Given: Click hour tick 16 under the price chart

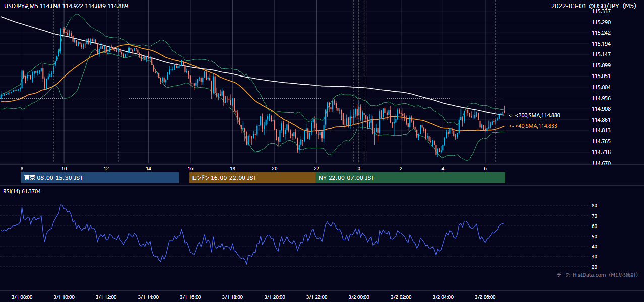Looking at the screenshot, I should click(190, 168).
